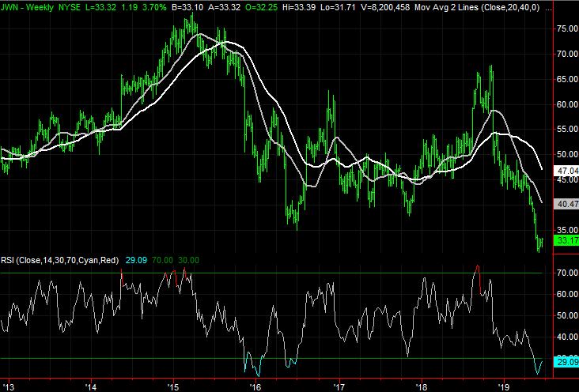
Task: Click the Lo=31.71 low value
Action: click(338, 7)
